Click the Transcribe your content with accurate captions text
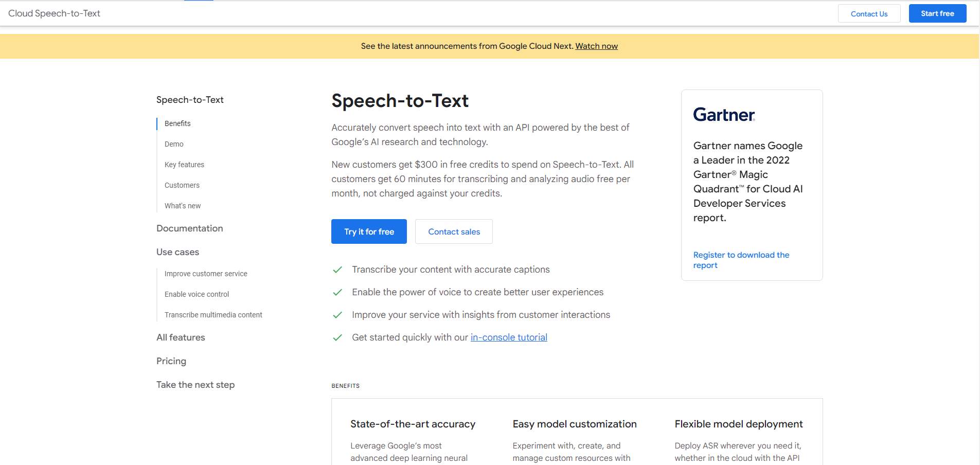This screenshot has width=980, height=465. pyautogui.click(x=451, y=270)
